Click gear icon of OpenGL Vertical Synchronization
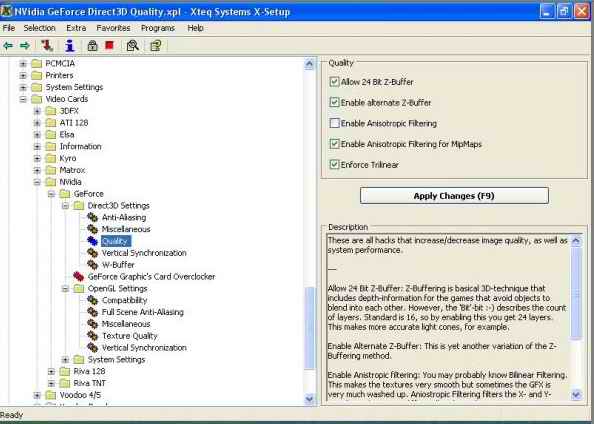This screenshot has width=594, height=424. point(92,347)
